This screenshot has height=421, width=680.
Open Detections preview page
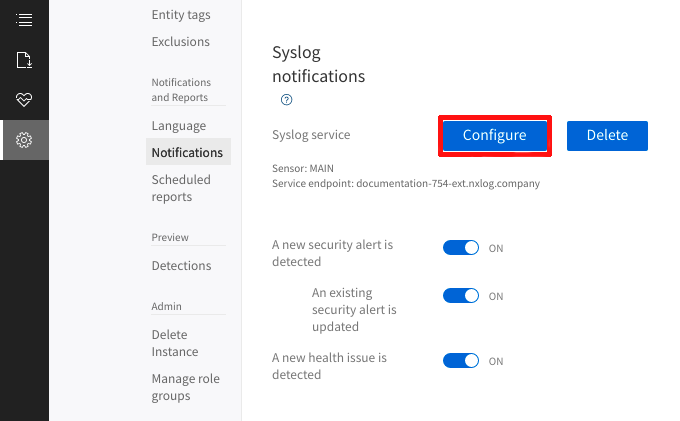pos(181,266)
